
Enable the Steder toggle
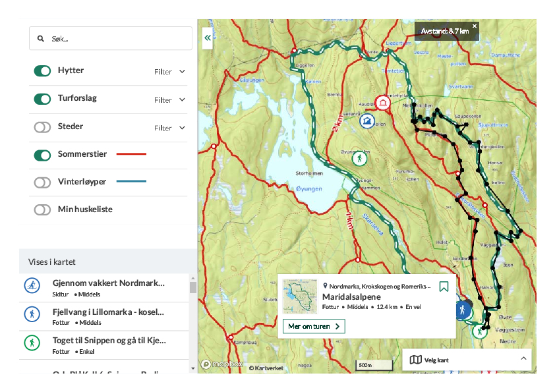(x=42, y=127)
